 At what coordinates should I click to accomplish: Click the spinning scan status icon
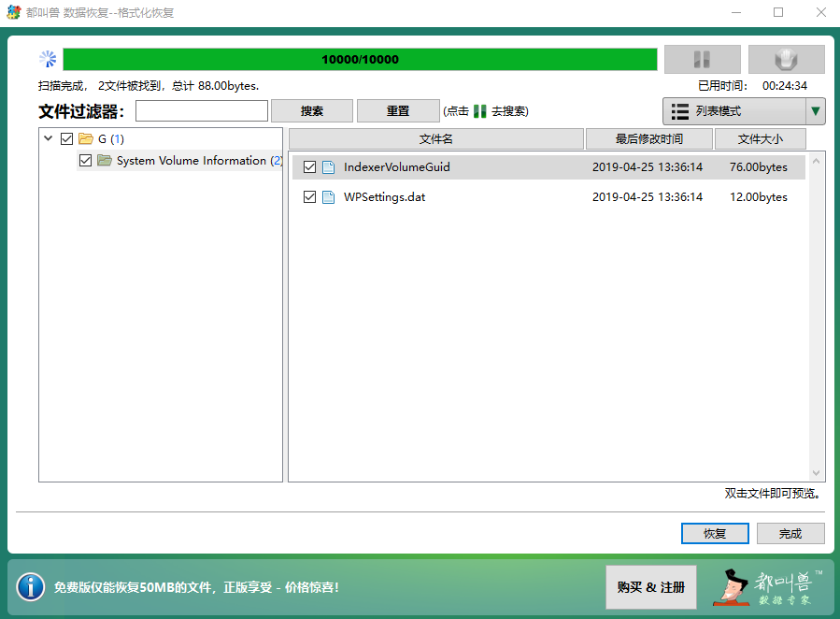[x=48, y=59]
